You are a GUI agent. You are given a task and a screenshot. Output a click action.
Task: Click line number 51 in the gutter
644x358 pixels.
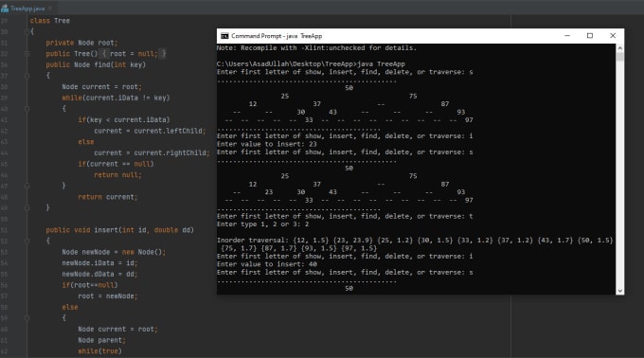tap(4, 230)
